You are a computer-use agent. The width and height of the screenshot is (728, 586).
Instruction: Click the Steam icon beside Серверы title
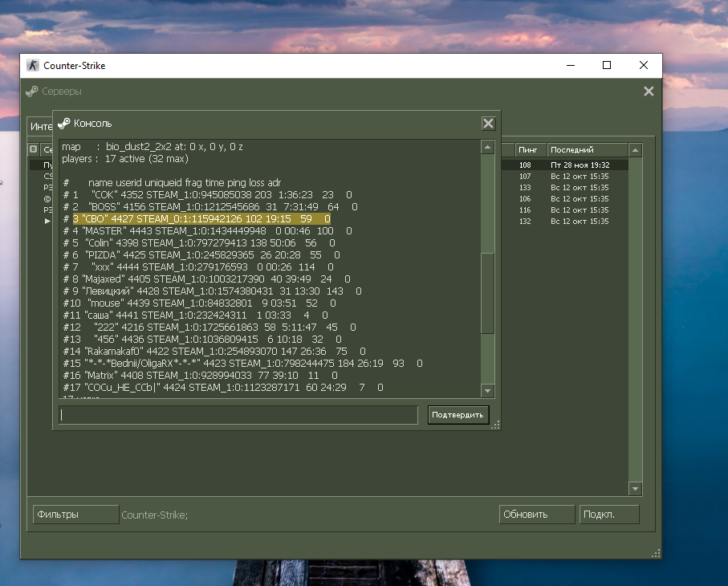tap(32, 92)
